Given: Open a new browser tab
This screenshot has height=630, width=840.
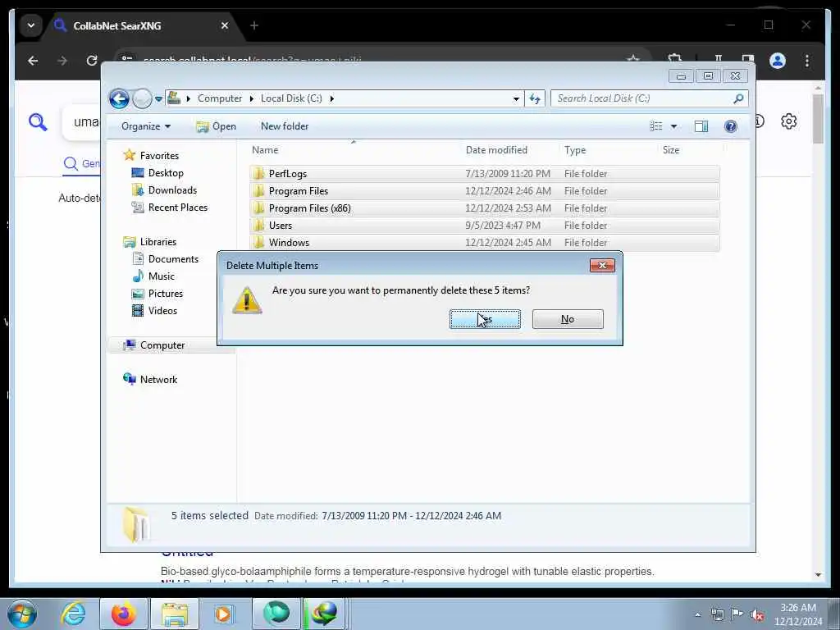Looking at the screenshot, I should click(254, 25).
